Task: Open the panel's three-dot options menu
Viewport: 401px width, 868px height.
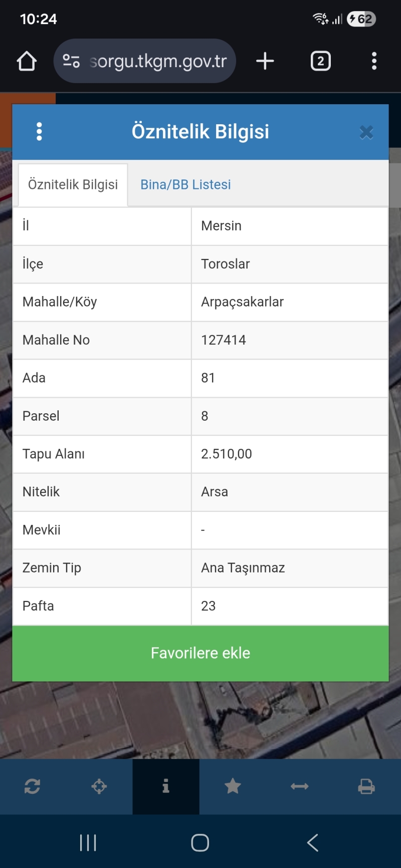Action: tap(40, 132)
